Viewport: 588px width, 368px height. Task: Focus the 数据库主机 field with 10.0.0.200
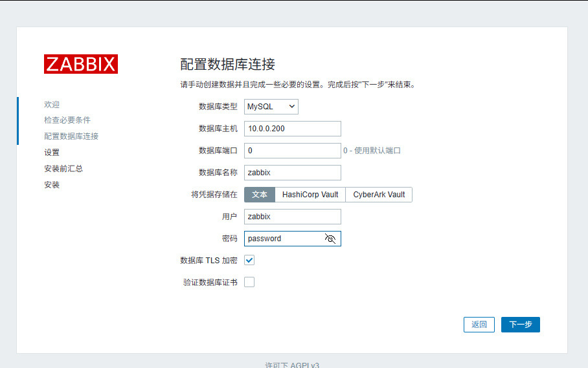293,129
